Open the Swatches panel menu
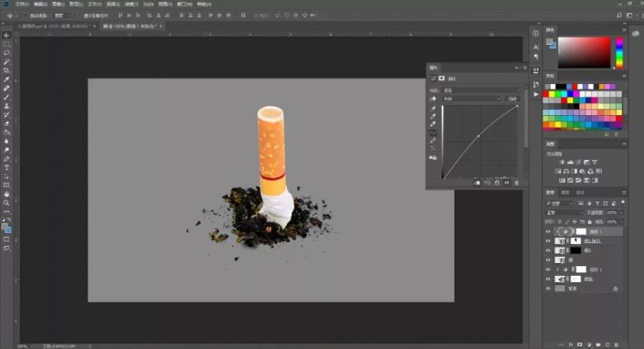Image resolution: width=644 pixels, height=349 pixels. pos(624,76)
